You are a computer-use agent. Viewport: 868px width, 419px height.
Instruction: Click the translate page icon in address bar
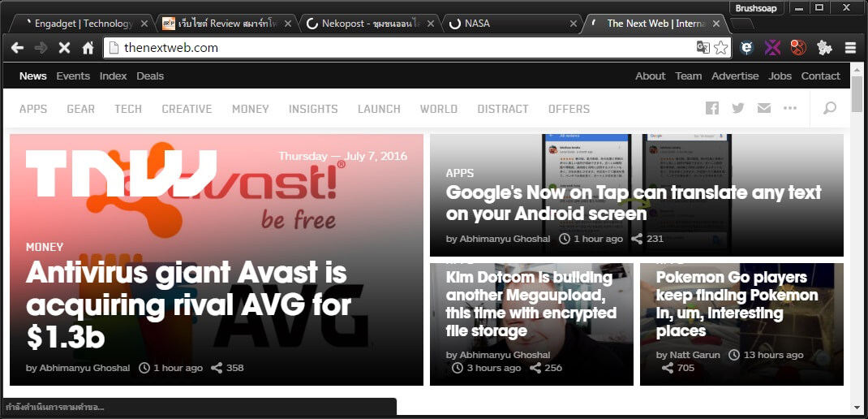703,48
